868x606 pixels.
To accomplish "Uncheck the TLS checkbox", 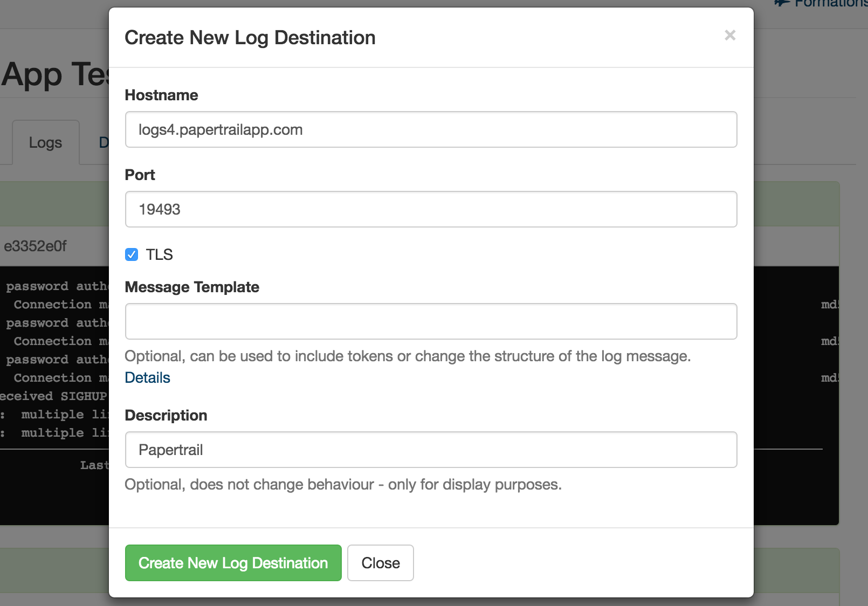I will [132, 254].
